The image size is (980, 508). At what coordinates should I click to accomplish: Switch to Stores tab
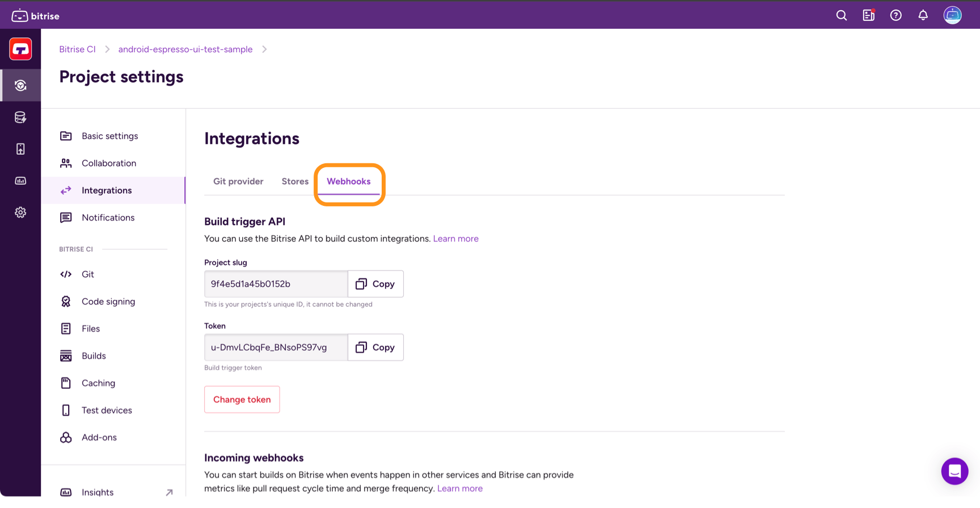pyautogui.click(x=295, y=181)
